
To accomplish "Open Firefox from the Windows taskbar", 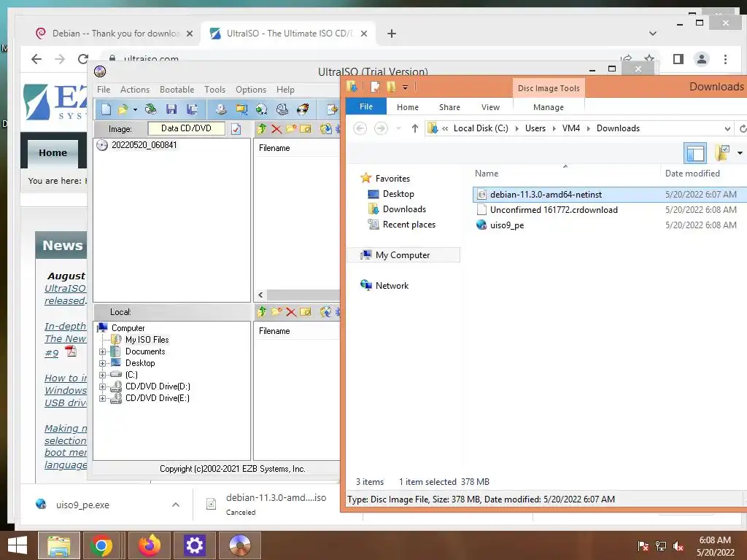I will tap(150, 545).
